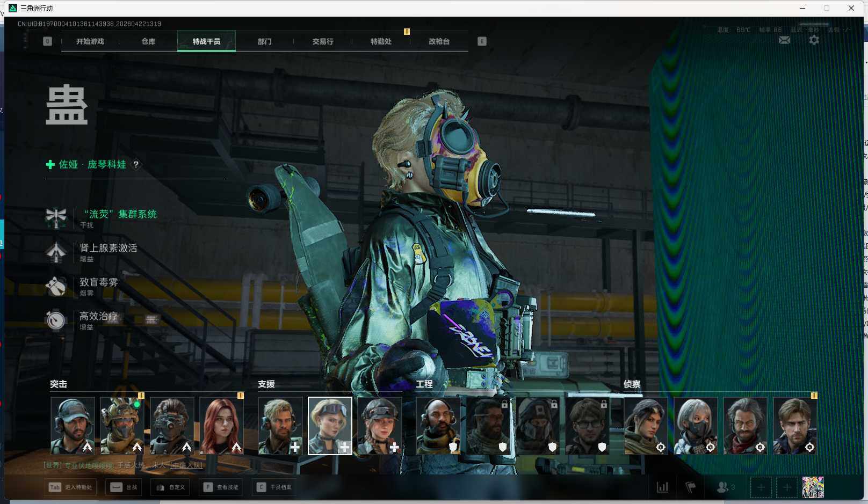Select the silver-haired masked 侦察 operator
This screenshot has height=504, width=868.
pos(696,426)
